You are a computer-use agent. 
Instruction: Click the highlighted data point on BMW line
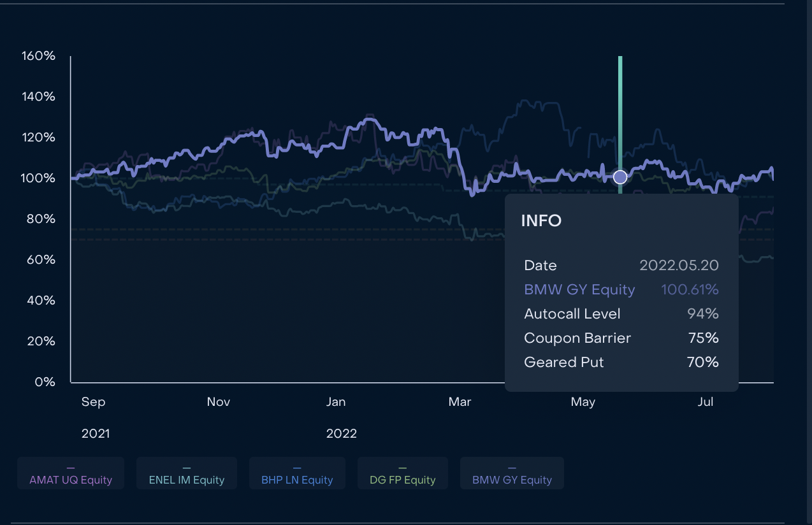(620, 177)
